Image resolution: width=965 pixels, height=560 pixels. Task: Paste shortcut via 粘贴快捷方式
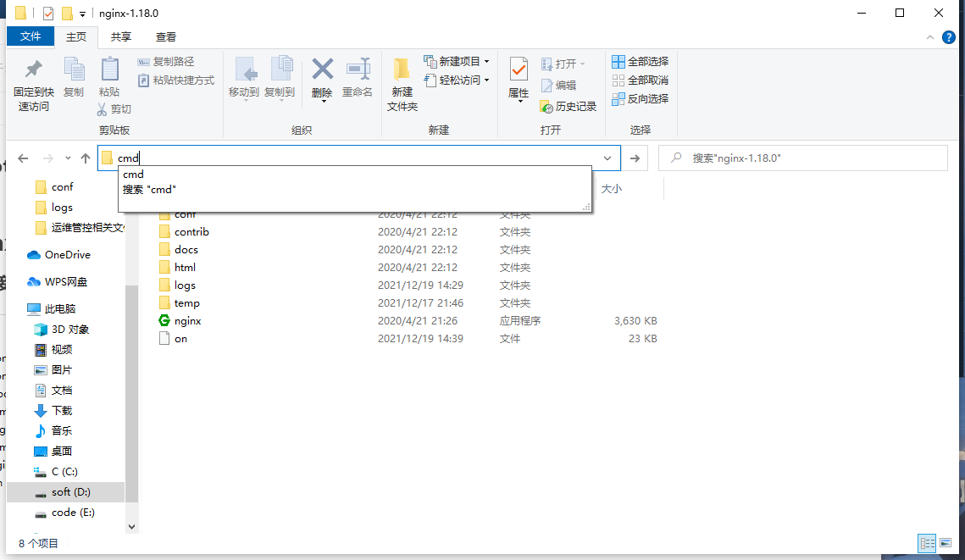(176, 80)
